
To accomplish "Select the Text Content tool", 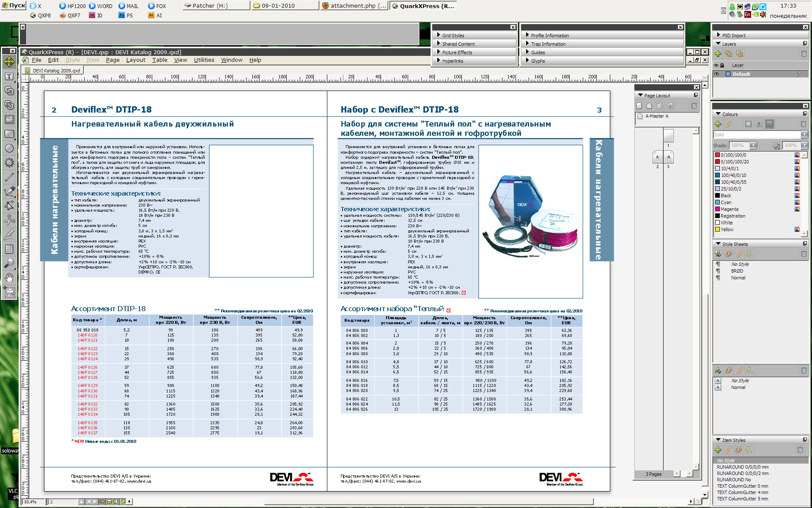I will click(x=9, y=77).
